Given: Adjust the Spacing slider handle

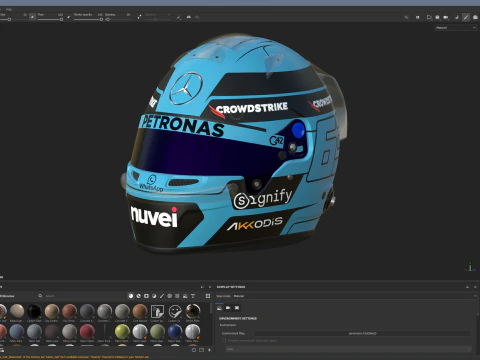Looking at the screenshot, I should pyautogui.click(x=108, y=20).
